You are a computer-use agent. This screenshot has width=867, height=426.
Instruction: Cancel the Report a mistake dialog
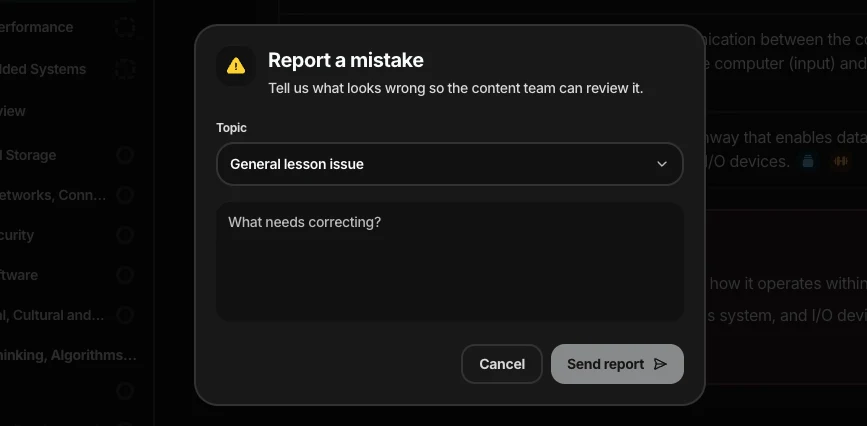coord(502,364)
